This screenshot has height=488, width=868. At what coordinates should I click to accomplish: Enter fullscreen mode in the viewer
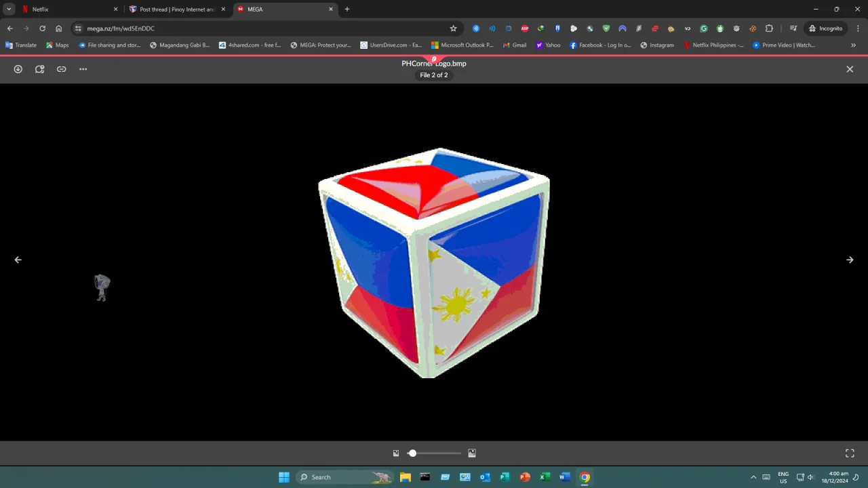tap(850, 453)
